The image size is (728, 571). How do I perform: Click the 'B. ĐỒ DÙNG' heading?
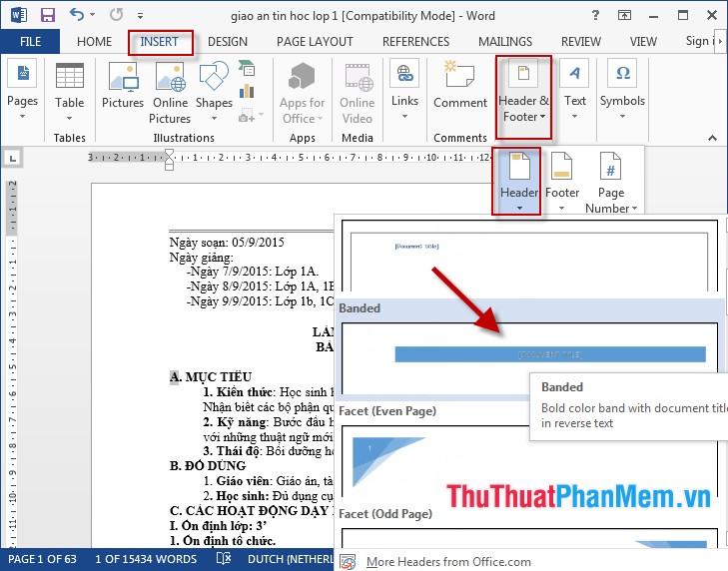coord(208,465)
